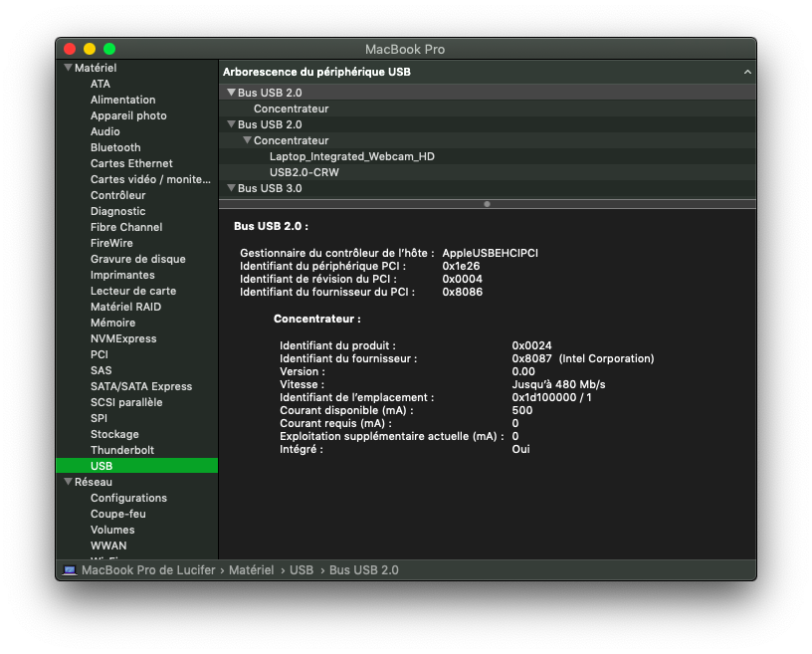Open Cartes vidéo / moniteurs entry
Screen dimensions: 812x654
click(x=150, y=179)
